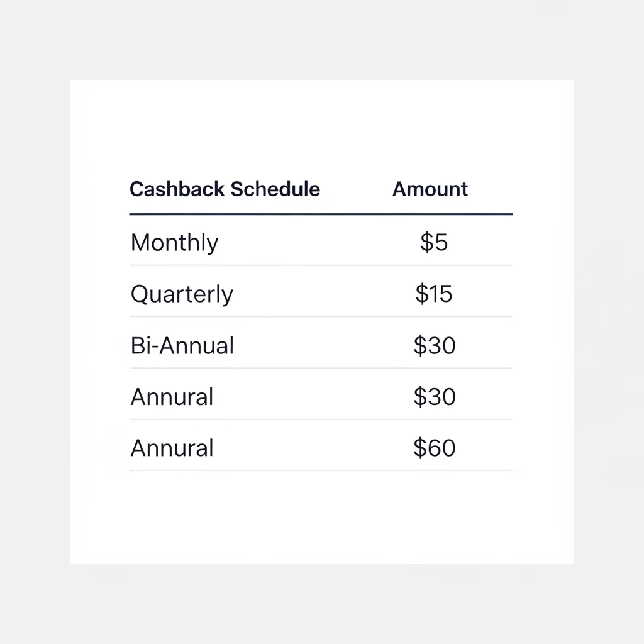Select the $30 amount in the Bi-Annual row
Image resolution: width=644 pixels, height=644 pixels.
(435, 345)
